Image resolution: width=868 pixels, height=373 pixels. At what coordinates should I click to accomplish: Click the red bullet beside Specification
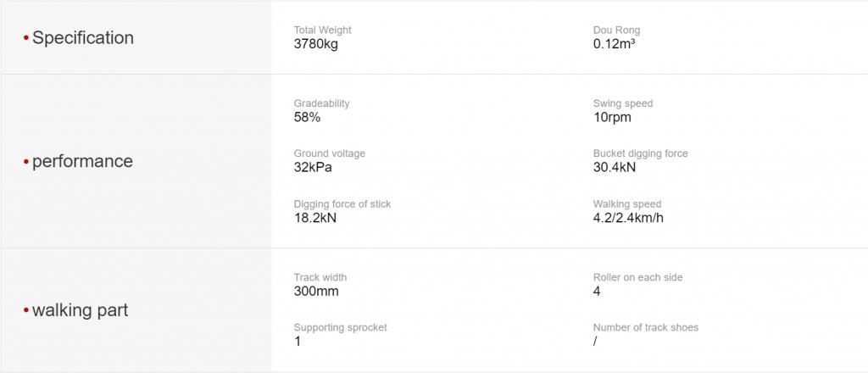coord(26,38)
